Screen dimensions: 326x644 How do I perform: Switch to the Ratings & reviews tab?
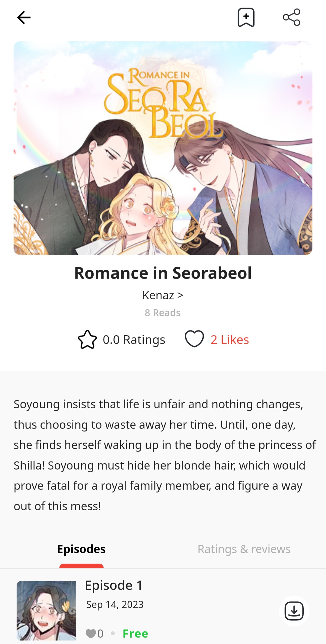[x=244, y=549]
